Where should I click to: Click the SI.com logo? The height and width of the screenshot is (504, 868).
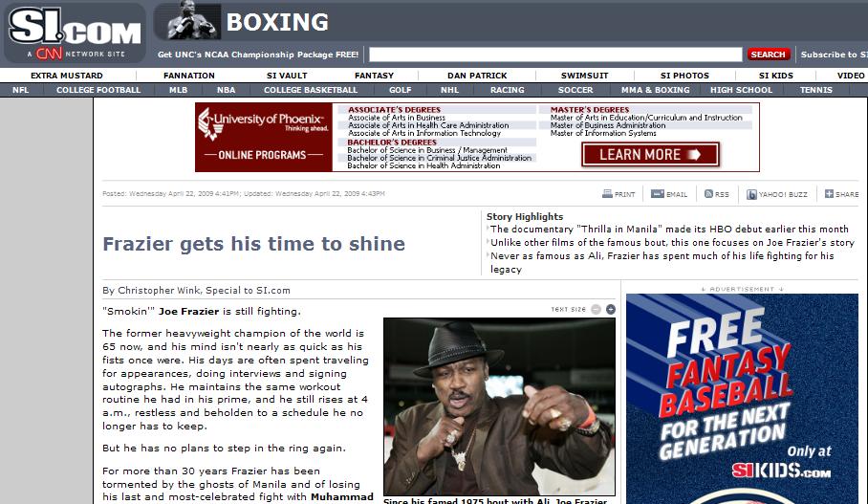pyautogui.click(x=75, y=26)
